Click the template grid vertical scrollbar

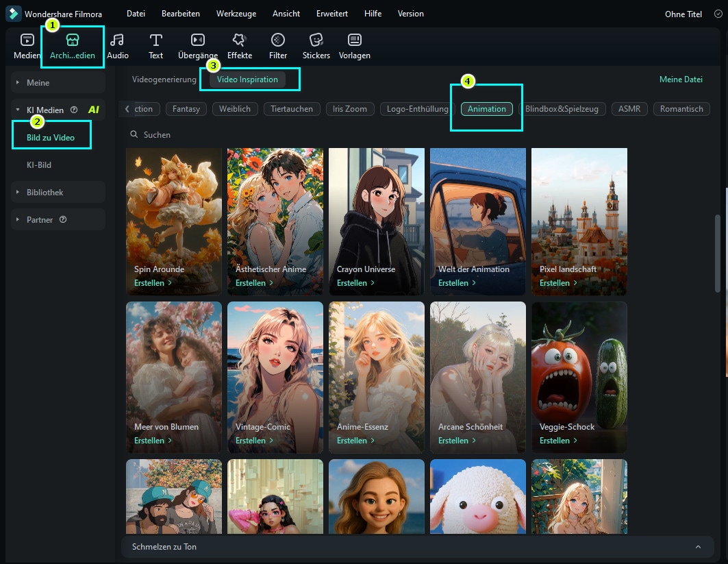click(x=717, y=253)
